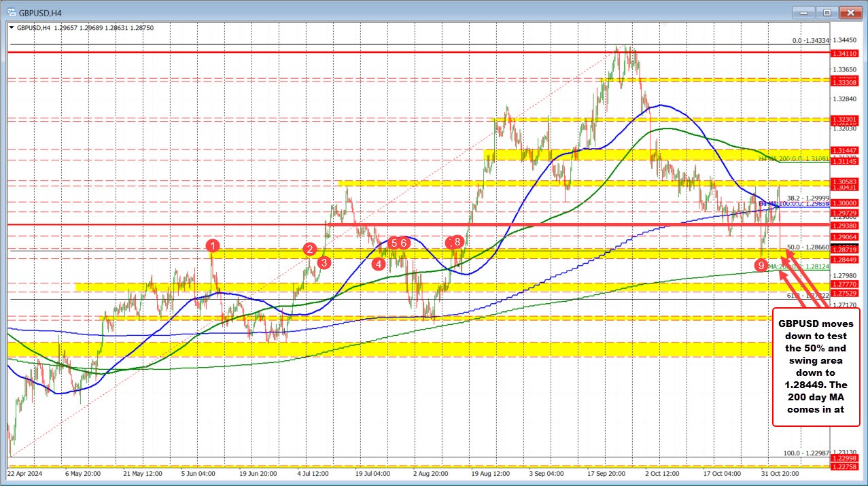Click the GBPUSD,H4 window title text

(41, 12)
